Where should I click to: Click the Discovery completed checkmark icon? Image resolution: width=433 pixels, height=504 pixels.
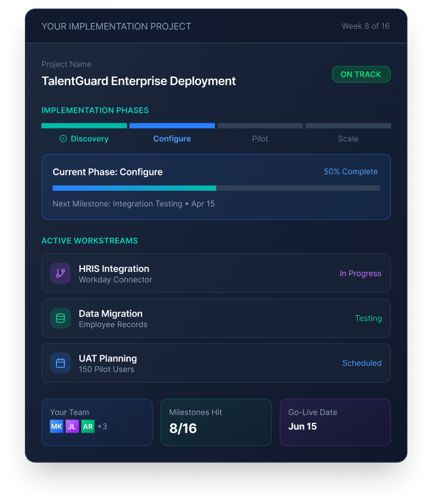(x=64, y=138)
